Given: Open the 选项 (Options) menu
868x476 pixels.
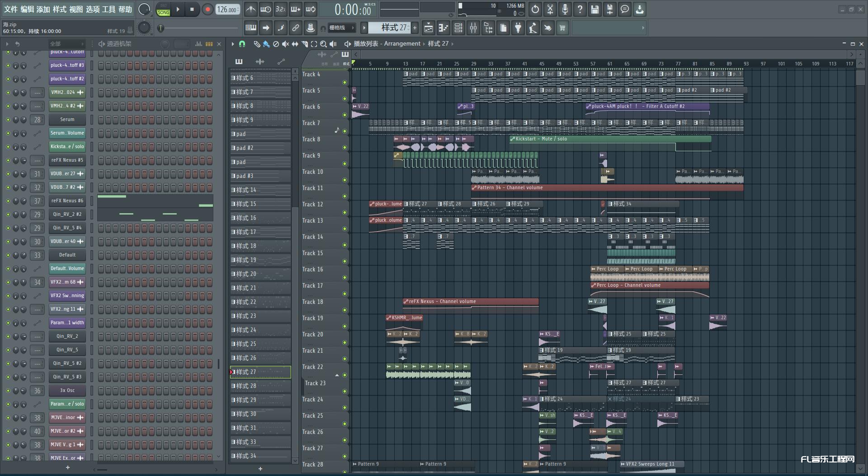Looking at the screenshot, I should click(93, 9).
